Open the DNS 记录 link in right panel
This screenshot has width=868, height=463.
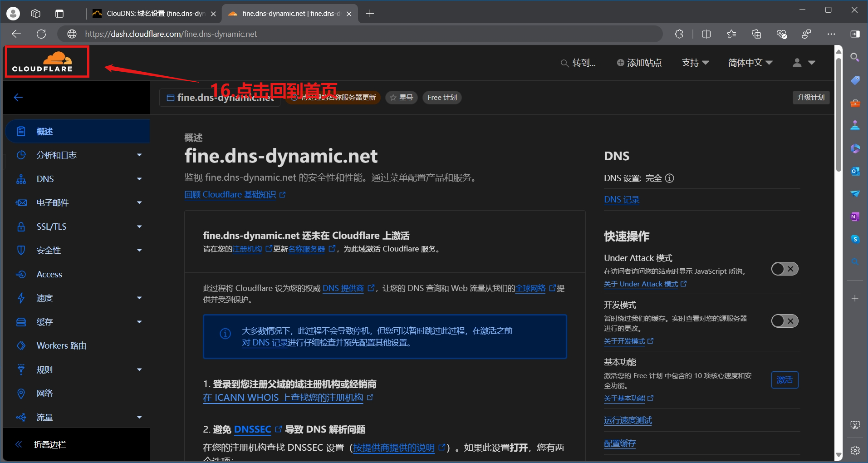(622, 200)
